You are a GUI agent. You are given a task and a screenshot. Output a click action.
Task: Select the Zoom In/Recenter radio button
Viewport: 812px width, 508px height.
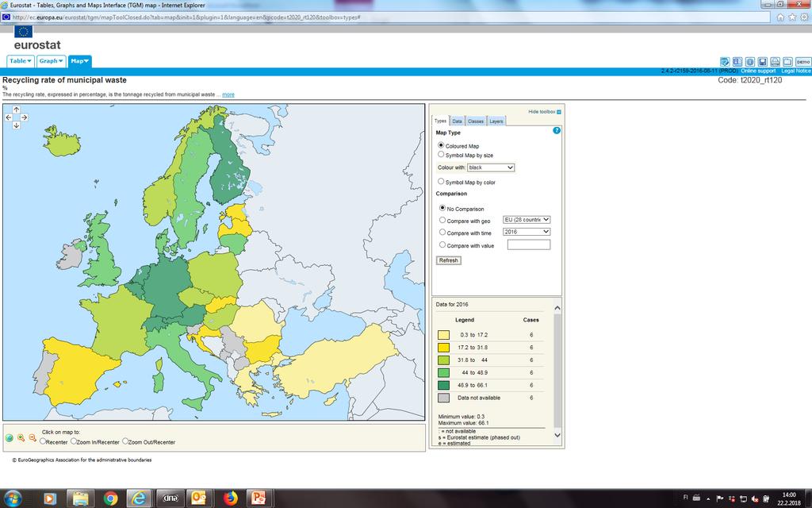click(x=74, y=441)
